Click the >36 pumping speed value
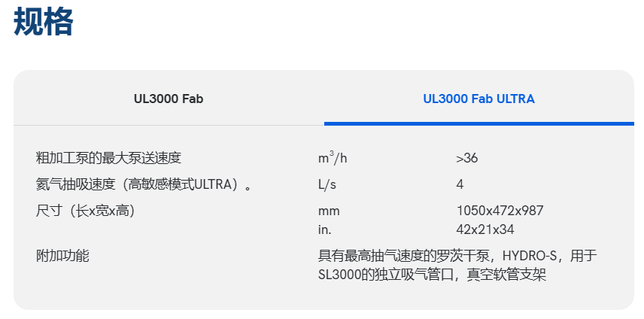Image resolution: width=644 pixels, height=319 pixels. [x=466, y=158]
